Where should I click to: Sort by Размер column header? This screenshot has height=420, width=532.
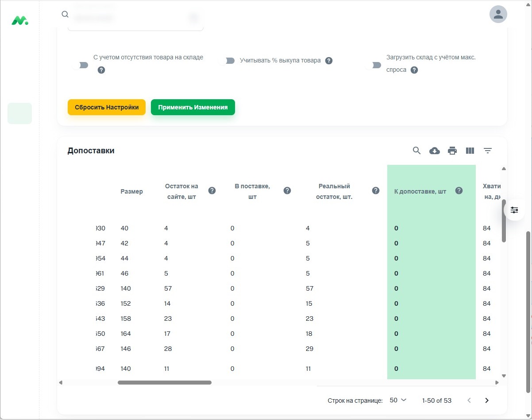(x=131, y=191)
